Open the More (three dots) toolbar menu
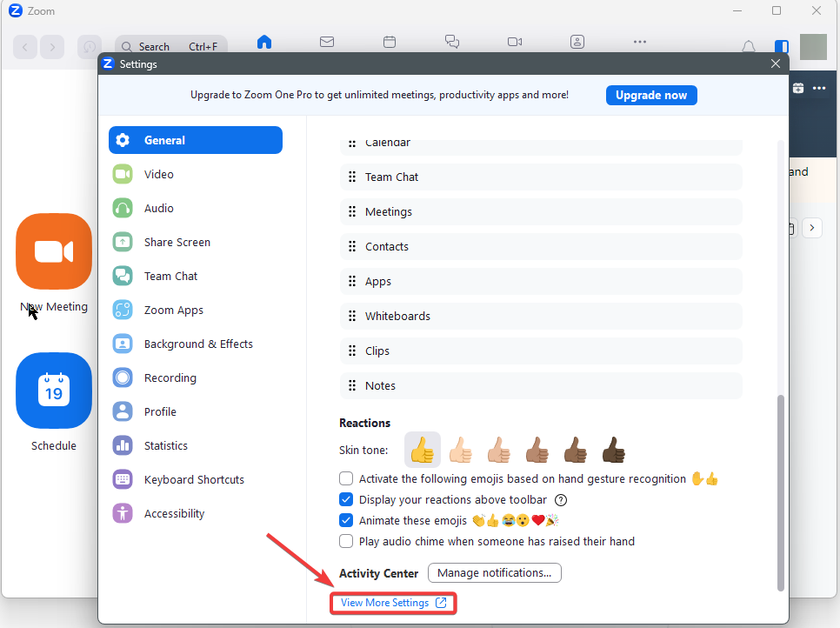840x628 pixels. 640,42
